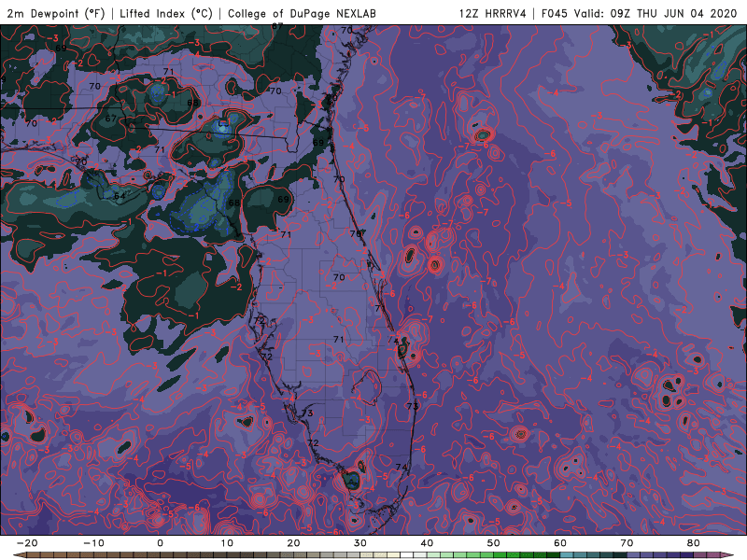The image size is (747, 560).
Task: Click the "12Z HRRRV4" model run label
Action: 493,13
